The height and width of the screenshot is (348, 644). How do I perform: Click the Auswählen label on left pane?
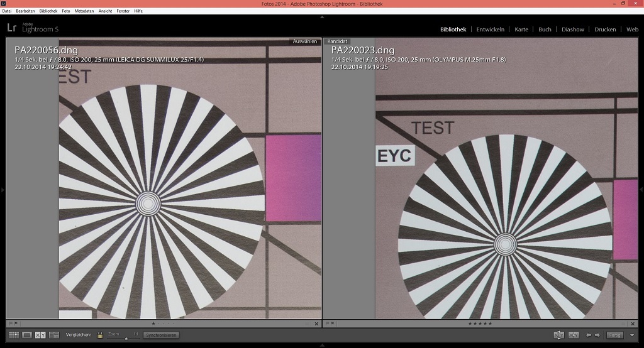point(305,41)
